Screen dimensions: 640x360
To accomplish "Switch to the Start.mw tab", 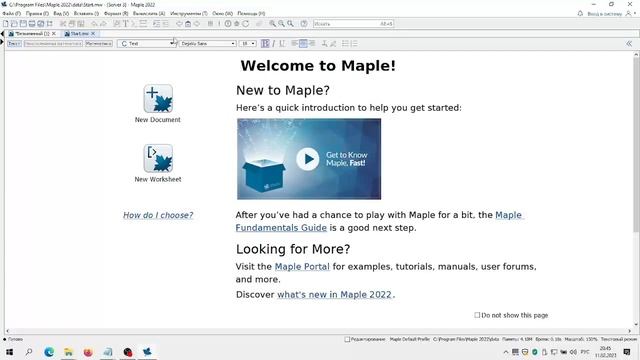I will click(80, 33).
